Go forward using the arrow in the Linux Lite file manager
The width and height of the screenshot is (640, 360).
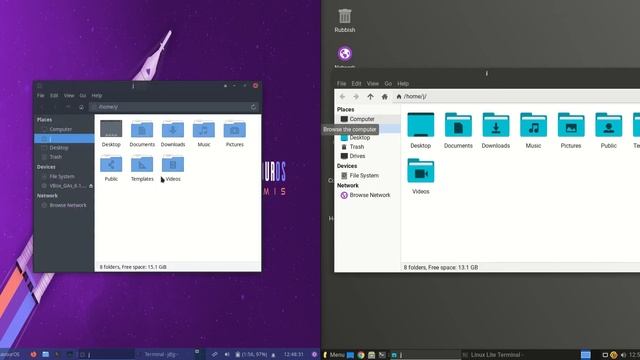point(356,97)
